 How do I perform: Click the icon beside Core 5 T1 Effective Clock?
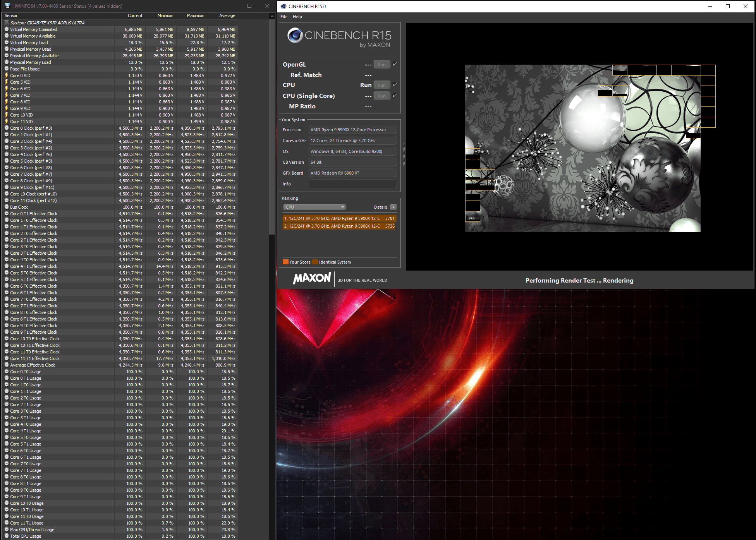[6, 279]
